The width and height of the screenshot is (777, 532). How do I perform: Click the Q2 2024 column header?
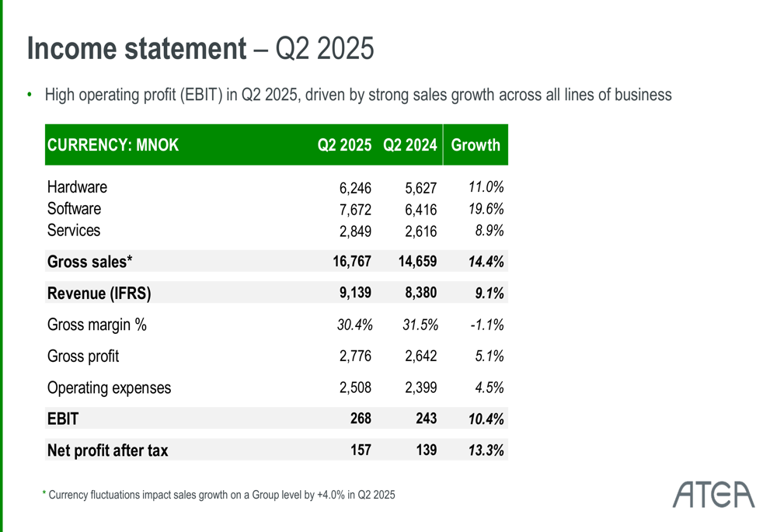pos(409,145)
